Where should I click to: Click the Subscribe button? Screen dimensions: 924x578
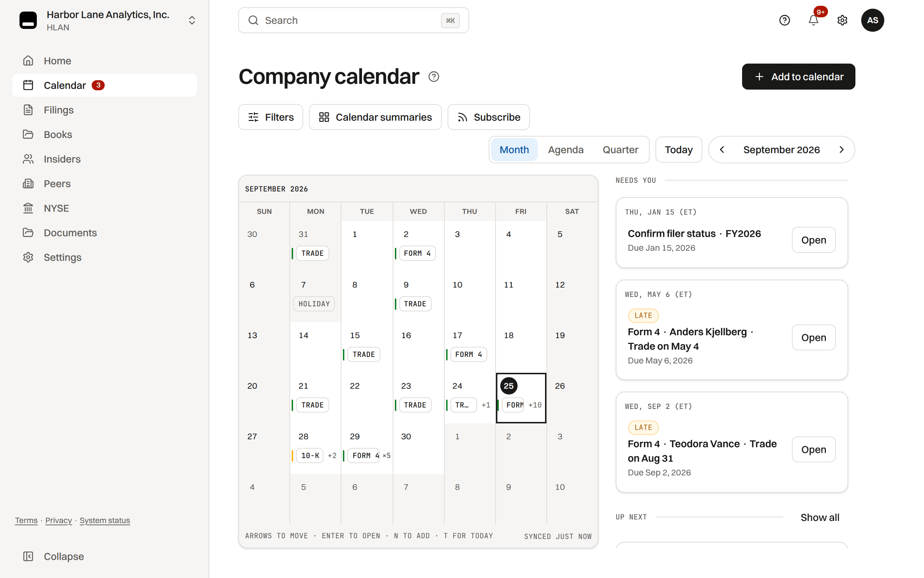point(488,117)
